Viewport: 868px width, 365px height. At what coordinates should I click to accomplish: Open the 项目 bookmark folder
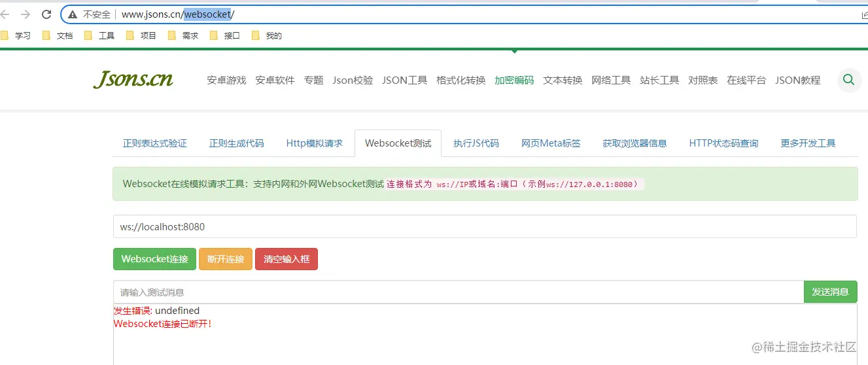pyautogui.click(x=141, y=36)
